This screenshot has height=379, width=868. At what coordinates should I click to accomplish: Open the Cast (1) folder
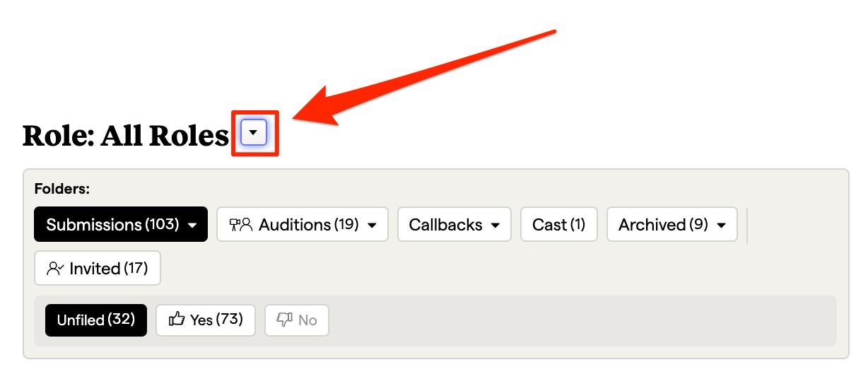click(558, 225)
